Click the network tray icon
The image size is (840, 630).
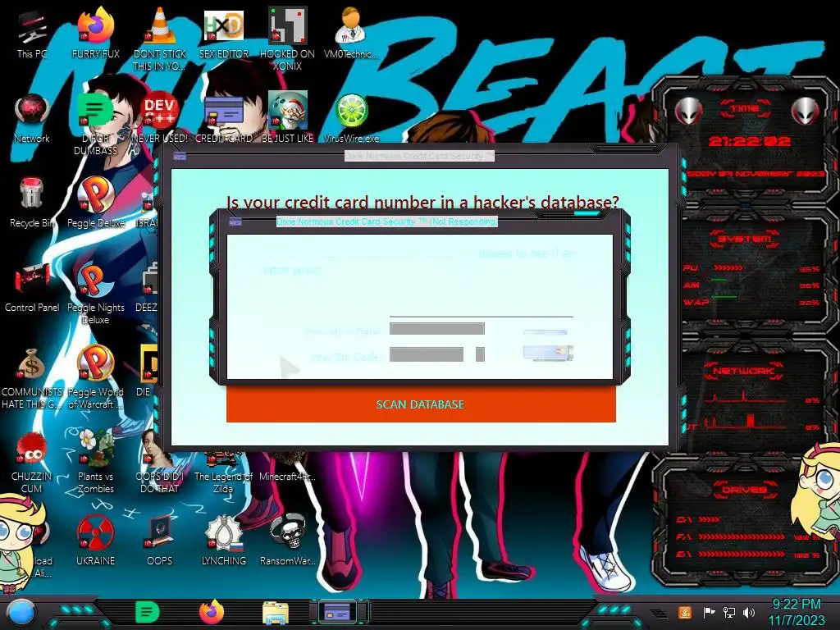click(729, 612)
